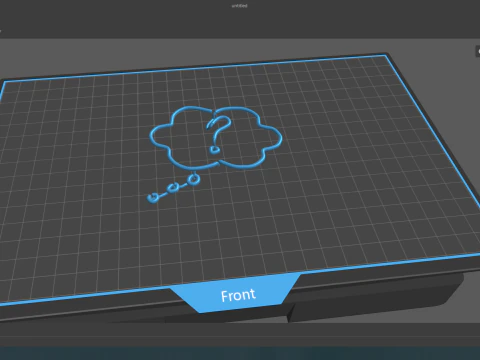
Task: Click the question mark inside the cloud model
Action: pos(218,134)
